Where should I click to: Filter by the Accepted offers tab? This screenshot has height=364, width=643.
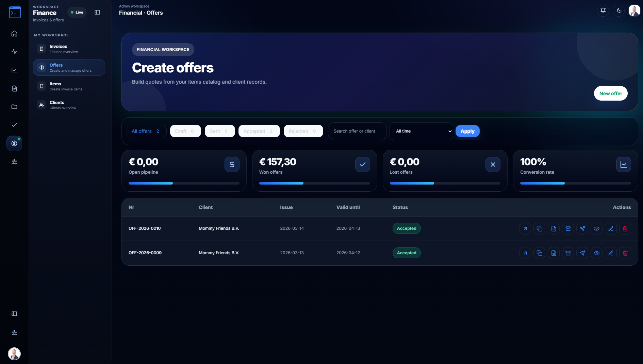pos(259,131)
